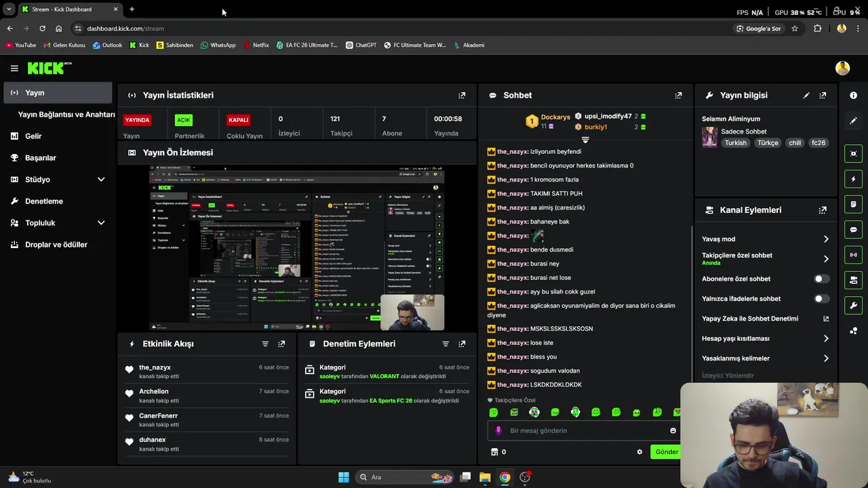Select Yayın in the sidebar
Screen dimensions: 868x488
58,93
